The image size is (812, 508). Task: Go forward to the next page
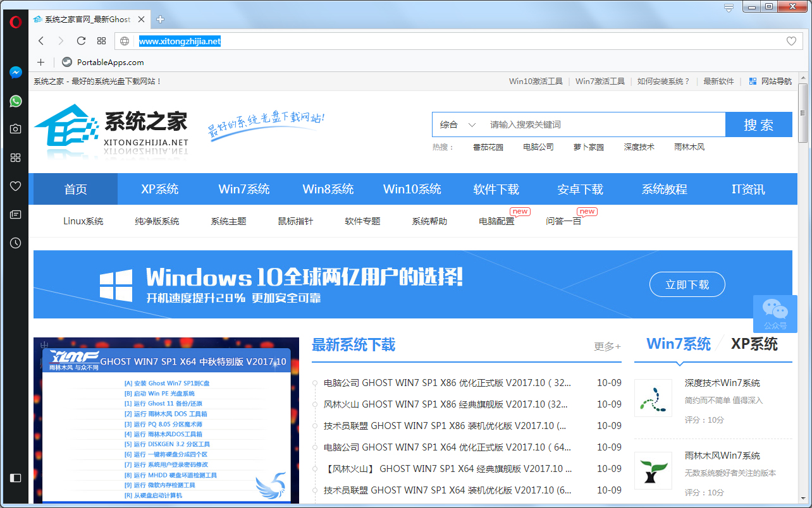[x=61, y=41]
